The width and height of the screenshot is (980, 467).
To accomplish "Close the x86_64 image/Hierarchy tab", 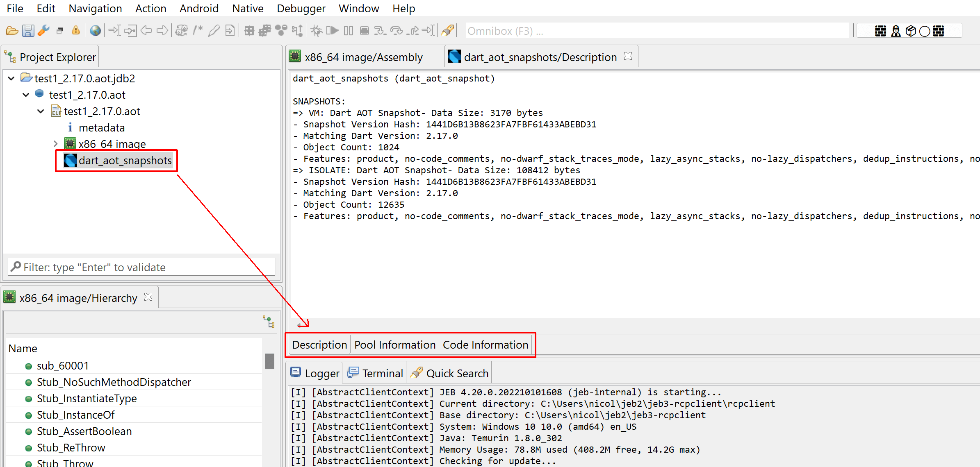I will 148,297.
